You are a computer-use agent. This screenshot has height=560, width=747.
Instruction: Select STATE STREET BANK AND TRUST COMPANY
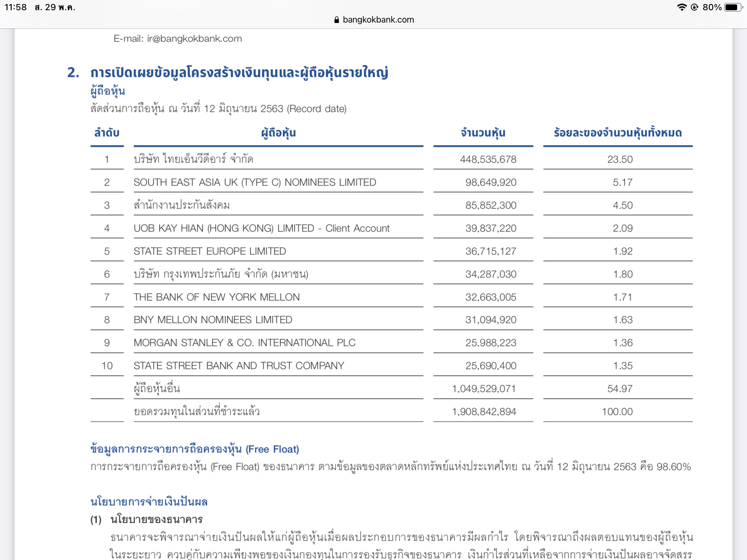click(239, 366)
